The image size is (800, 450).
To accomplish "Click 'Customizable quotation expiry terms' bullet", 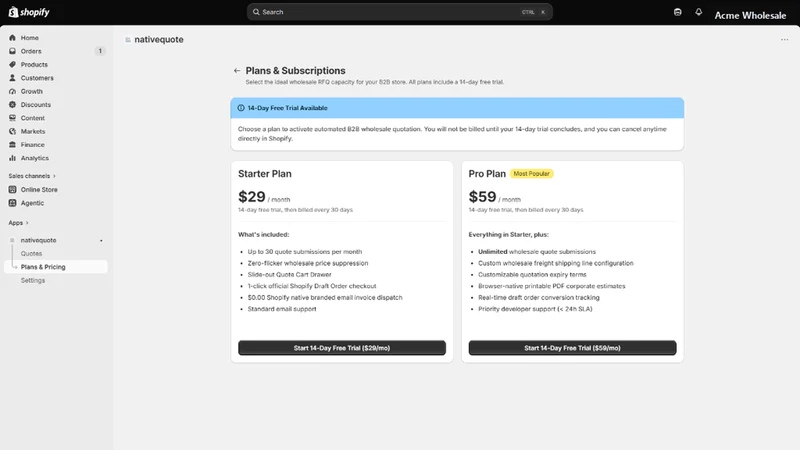I will (x=532, y=274).
